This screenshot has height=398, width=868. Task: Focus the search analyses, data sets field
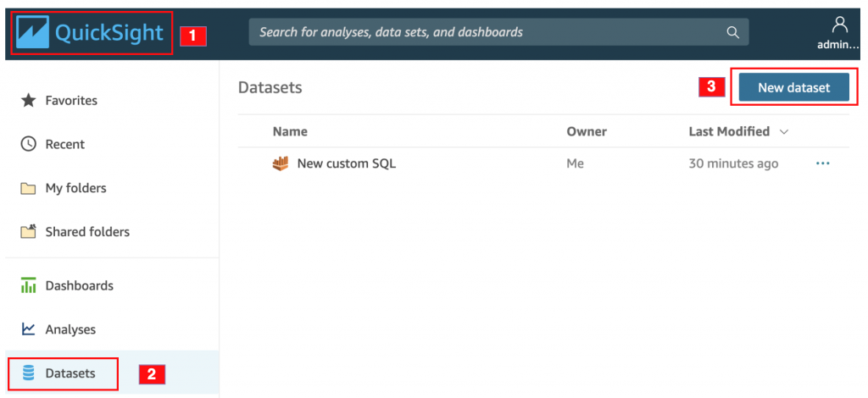point(498,32)
